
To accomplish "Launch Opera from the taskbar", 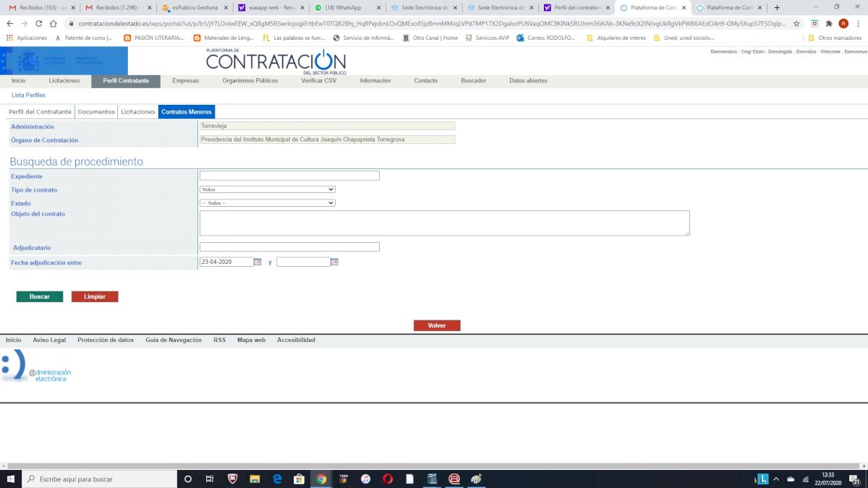I will (x=388, y=479).
